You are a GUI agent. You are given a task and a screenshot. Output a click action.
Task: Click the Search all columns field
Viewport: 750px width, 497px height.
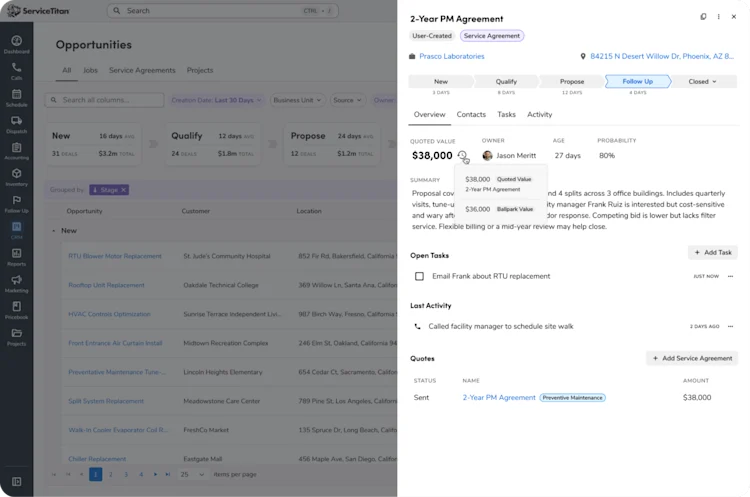point(104,100)
